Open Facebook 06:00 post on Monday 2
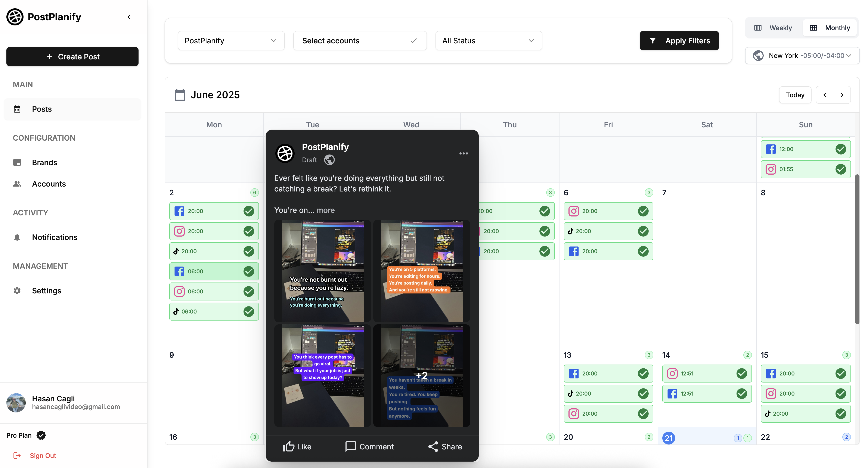 click(214, 271)
